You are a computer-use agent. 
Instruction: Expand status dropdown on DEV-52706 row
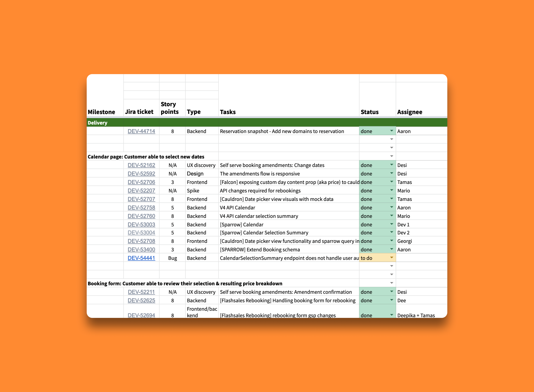pos(392,182)
